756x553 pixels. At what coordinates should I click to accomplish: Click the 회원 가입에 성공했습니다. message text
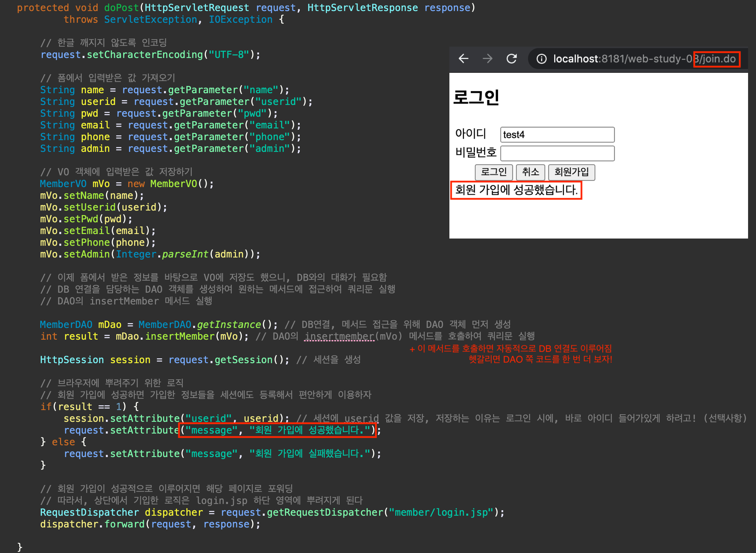coord(516,190)
